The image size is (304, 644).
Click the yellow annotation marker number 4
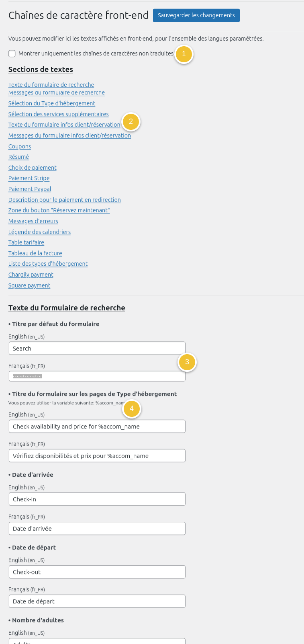pyautogui.click(x=132, y=409)
